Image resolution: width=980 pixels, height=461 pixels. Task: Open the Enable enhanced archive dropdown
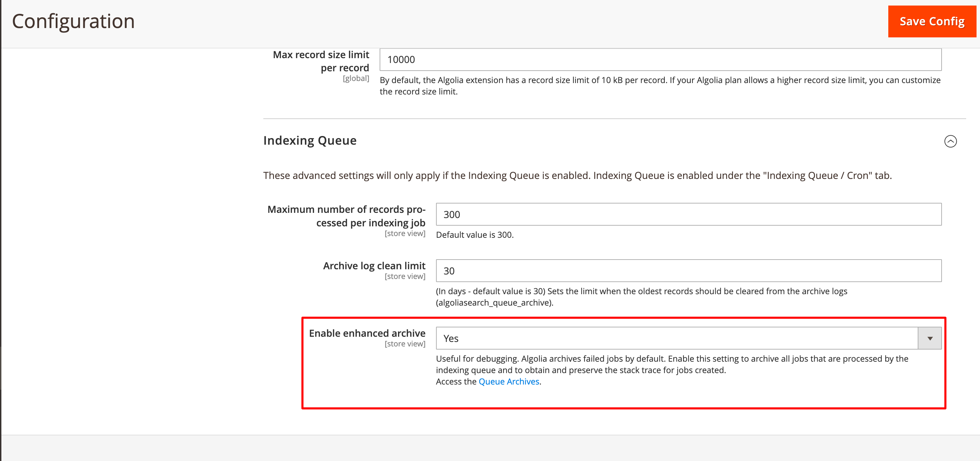pyautogui.click(x=677, y=338)
